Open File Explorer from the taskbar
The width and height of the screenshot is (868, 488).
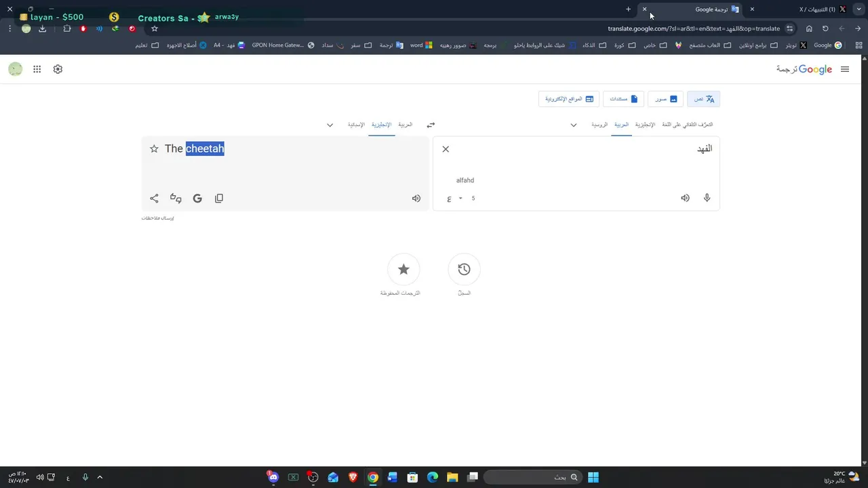[x=452, y=477]
